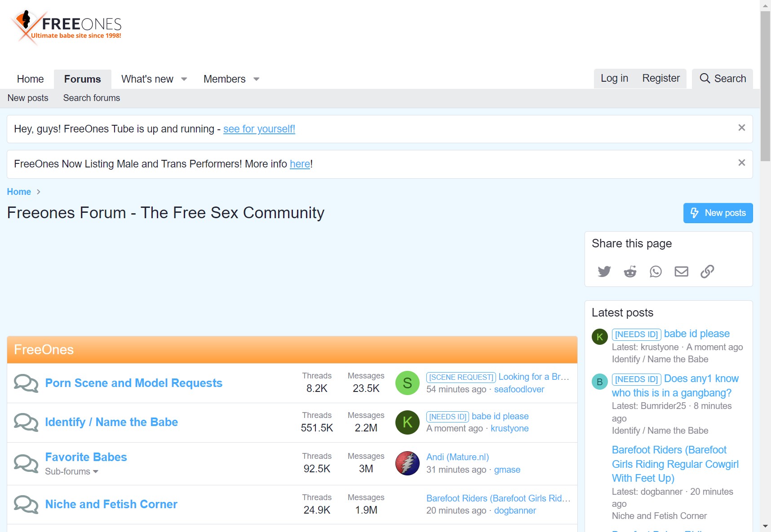Open the FreeOnes category header
771x532 pixels.
44,350
